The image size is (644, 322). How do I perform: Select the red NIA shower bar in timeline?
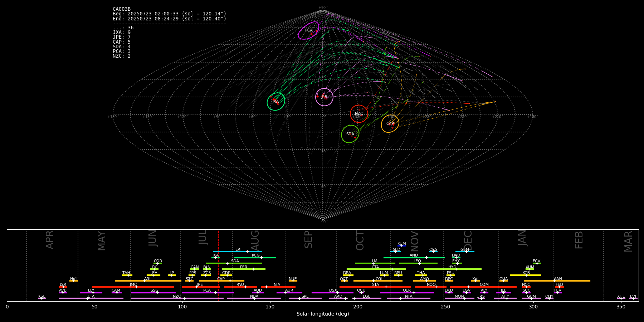[x=278, y=287]
